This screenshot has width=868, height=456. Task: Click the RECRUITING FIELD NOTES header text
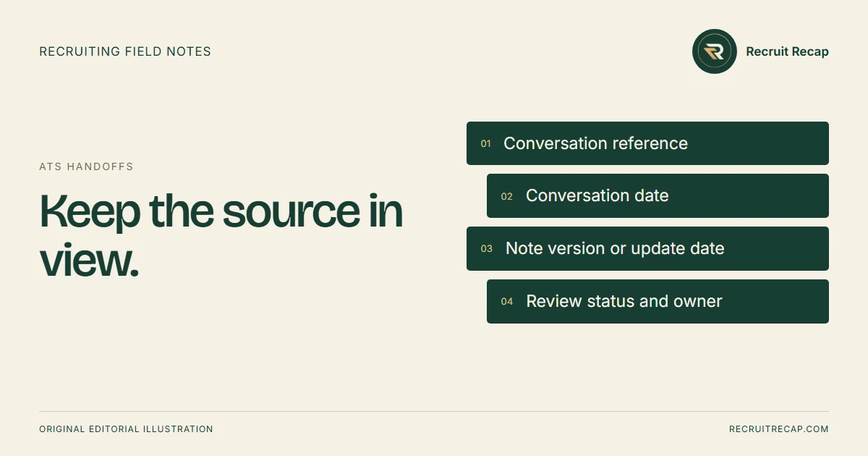point(125,51)
